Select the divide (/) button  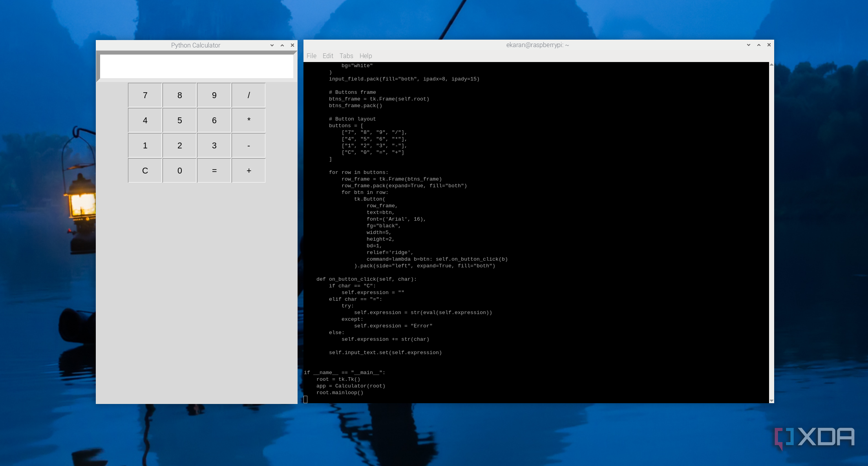point(249,95)
